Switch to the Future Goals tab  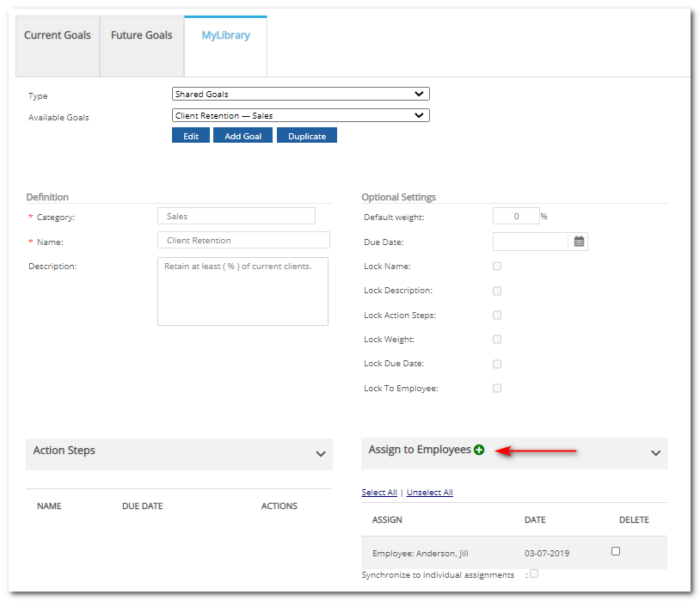142,36
